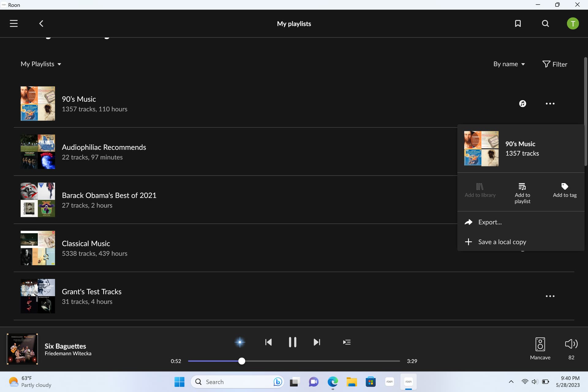The image size is (588, 392).
Task: Open the bookmarks icon
Action: tap(518, 24)
